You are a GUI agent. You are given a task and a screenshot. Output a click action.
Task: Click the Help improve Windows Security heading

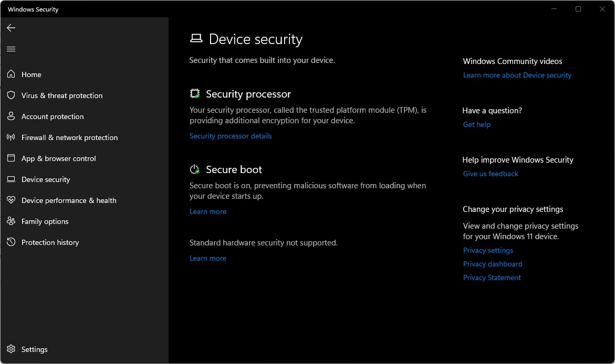(518, 160)
